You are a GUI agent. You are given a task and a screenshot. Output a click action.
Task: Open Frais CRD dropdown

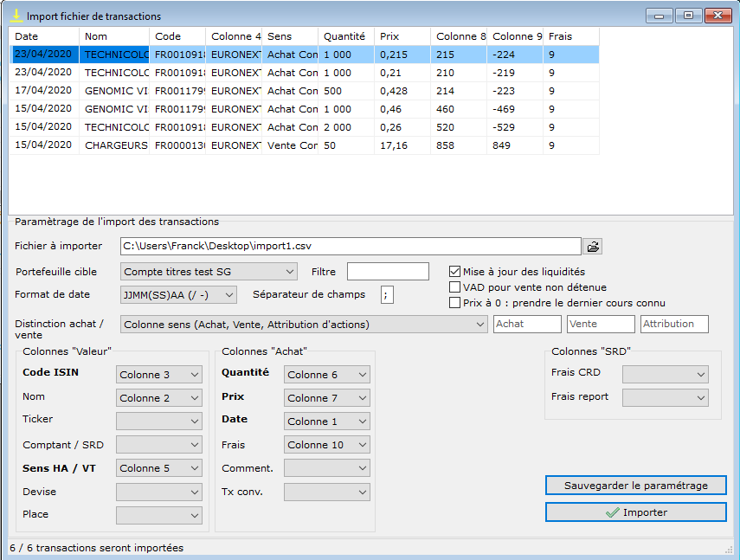point(666,375)
